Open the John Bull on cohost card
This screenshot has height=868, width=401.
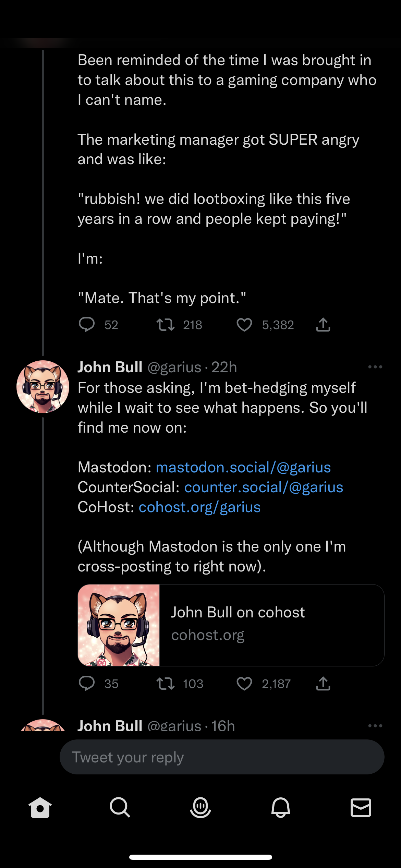coord(231,625)
